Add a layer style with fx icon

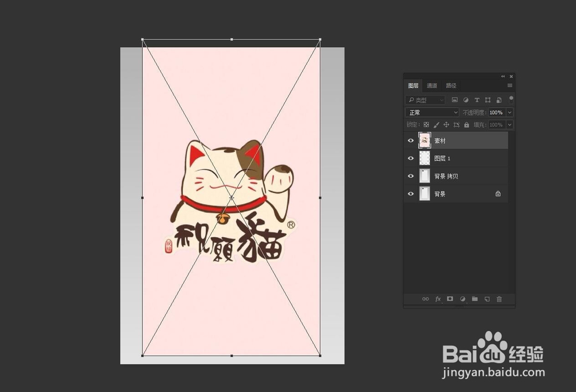coord(438,299)
